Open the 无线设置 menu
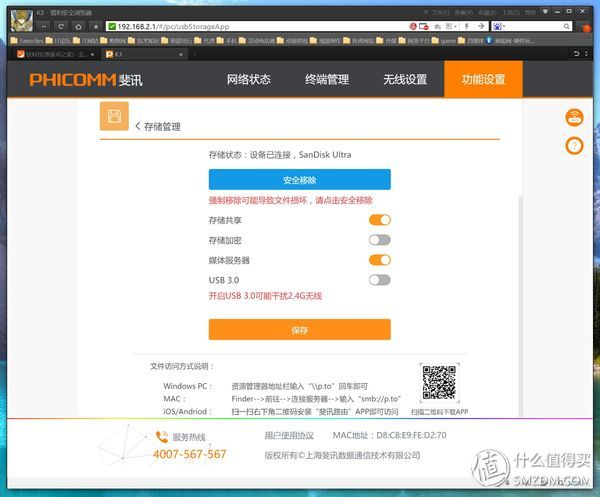The height and width of the screenshot is (497, 600). point(405,79)
